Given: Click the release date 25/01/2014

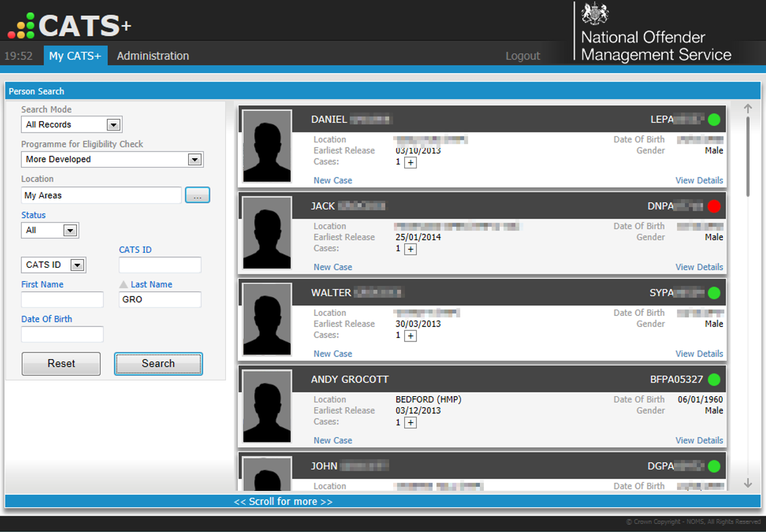Looking at the screenshot, I should pos(418,237).
